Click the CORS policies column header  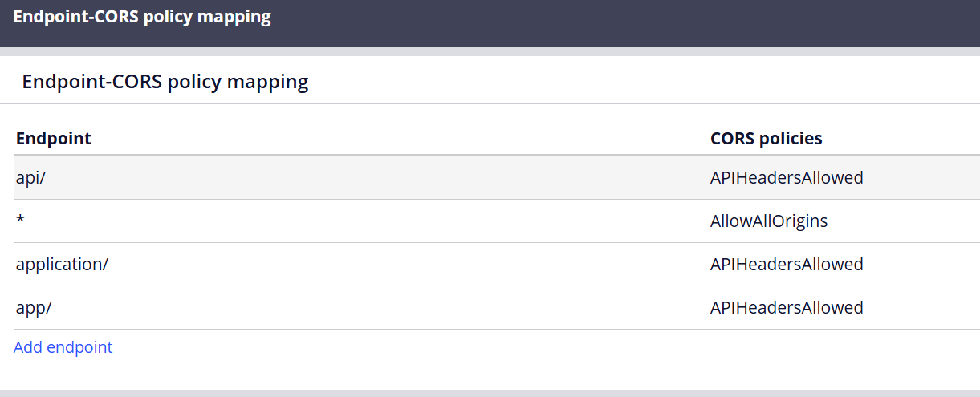(766, 139)
